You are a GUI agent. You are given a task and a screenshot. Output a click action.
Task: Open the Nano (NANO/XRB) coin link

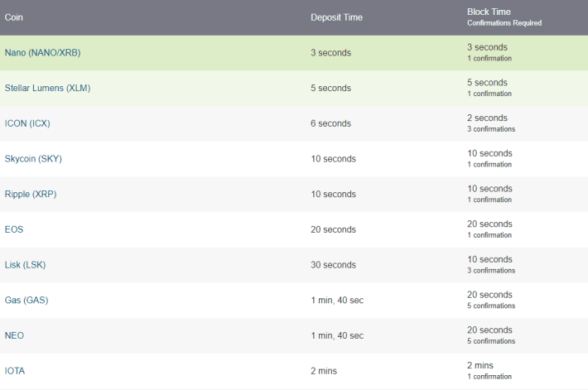point(42,53)
